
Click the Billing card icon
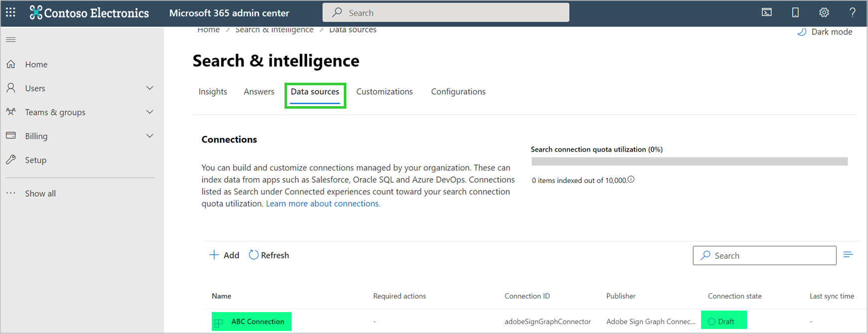pos(11,136)
